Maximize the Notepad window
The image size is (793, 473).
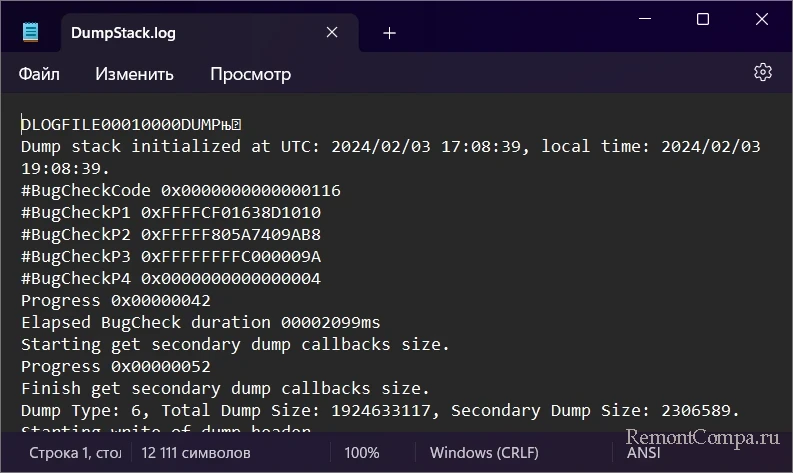703,20
